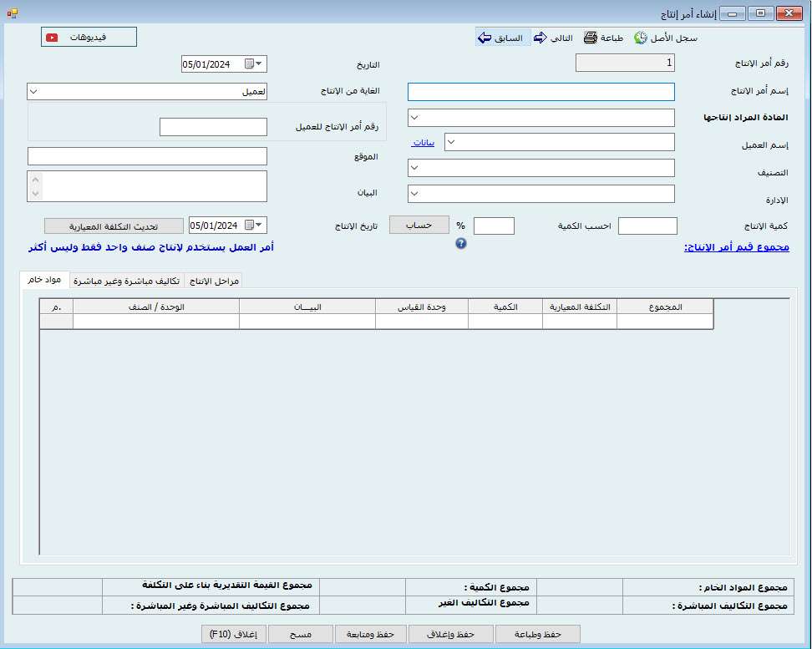This screenshot has height=649, width=812.
Task: Click the رقم أمر الإنتاج للعميل field
Action: (213, 127)
